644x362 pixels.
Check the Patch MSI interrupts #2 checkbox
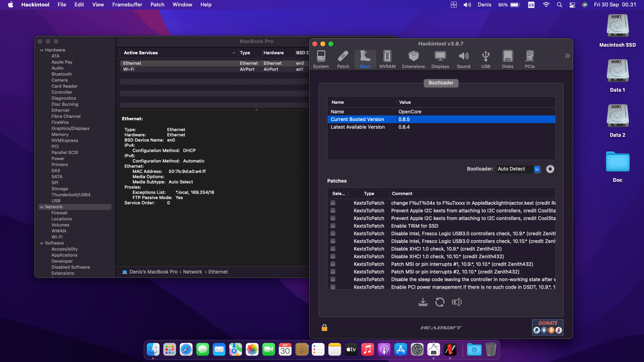tap(333, 272)
